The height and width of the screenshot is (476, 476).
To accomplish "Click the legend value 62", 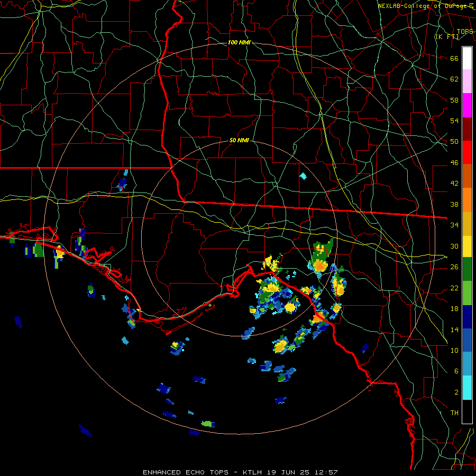I will click(x=454, y=79).
